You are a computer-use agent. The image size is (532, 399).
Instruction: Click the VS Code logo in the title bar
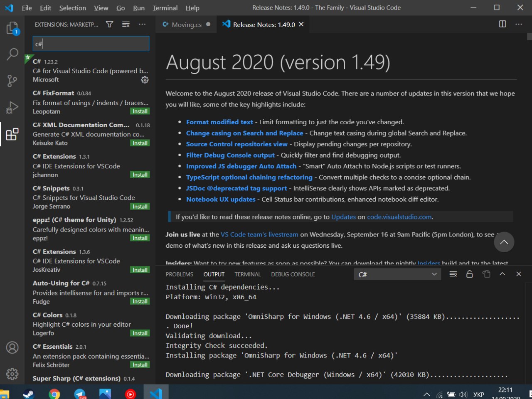click(x=9, y=8)
